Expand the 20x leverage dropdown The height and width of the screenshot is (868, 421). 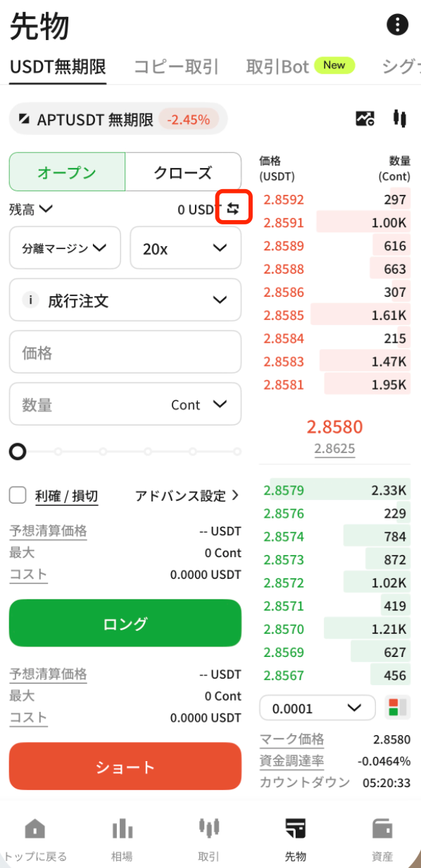[x=186, y=248]
